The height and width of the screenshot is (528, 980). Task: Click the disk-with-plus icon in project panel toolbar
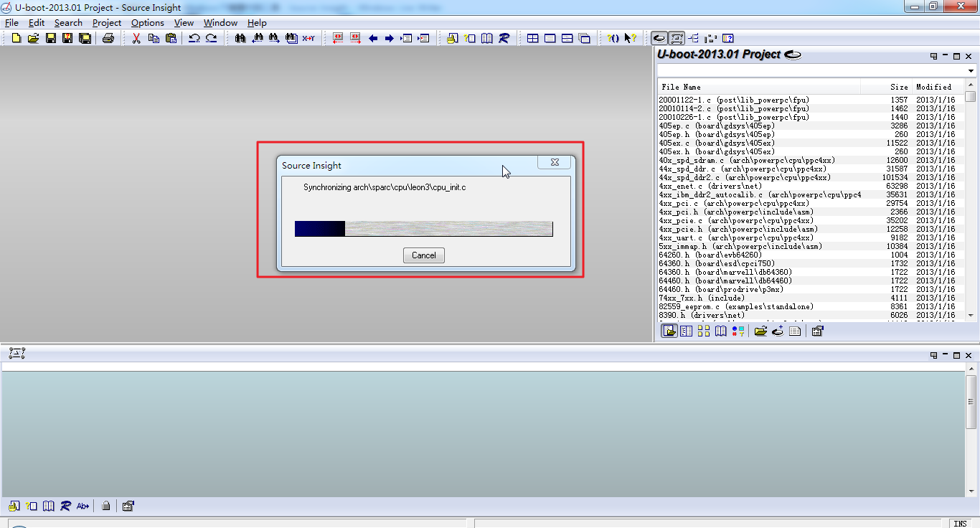point(778,331)
